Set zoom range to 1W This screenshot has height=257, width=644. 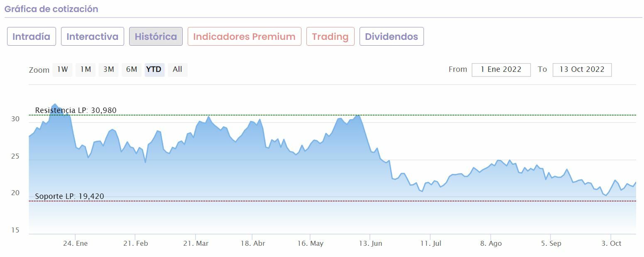pos(62,70)
